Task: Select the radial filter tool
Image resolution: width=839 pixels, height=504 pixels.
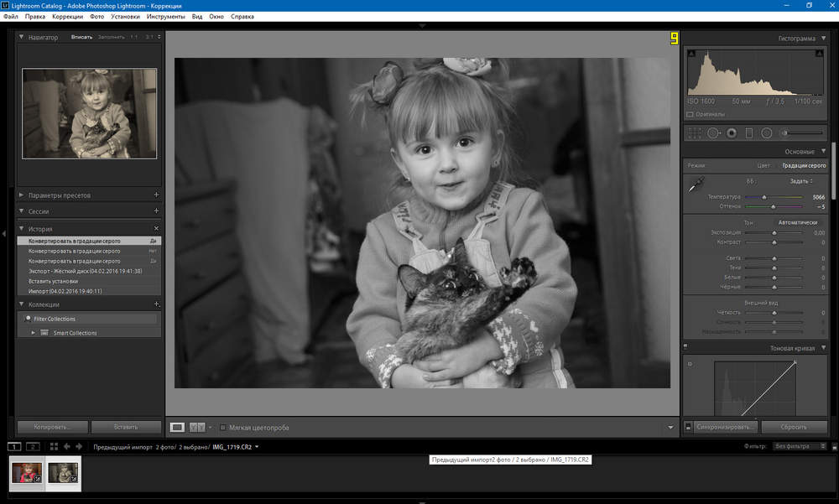Action: 766,132
